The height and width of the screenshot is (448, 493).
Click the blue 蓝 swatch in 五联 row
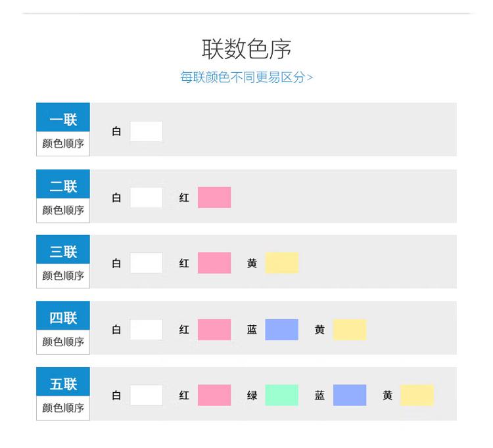(350, 395)
